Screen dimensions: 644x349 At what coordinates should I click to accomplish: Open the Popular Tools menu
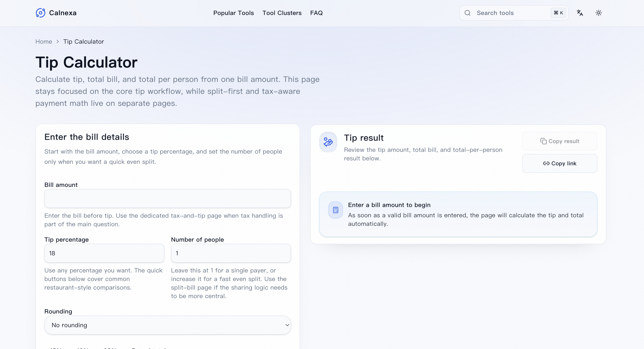tap(233, 13)
